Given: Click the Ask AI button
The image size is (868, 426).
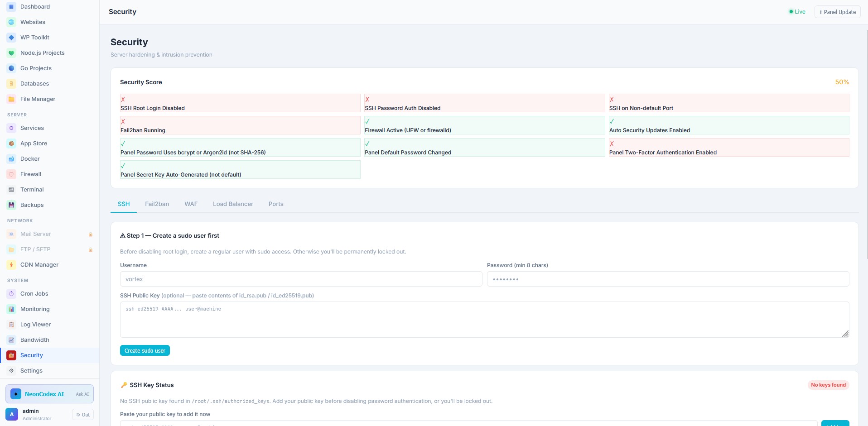Looking at the screenshot, I should click(x=82, y=394).
